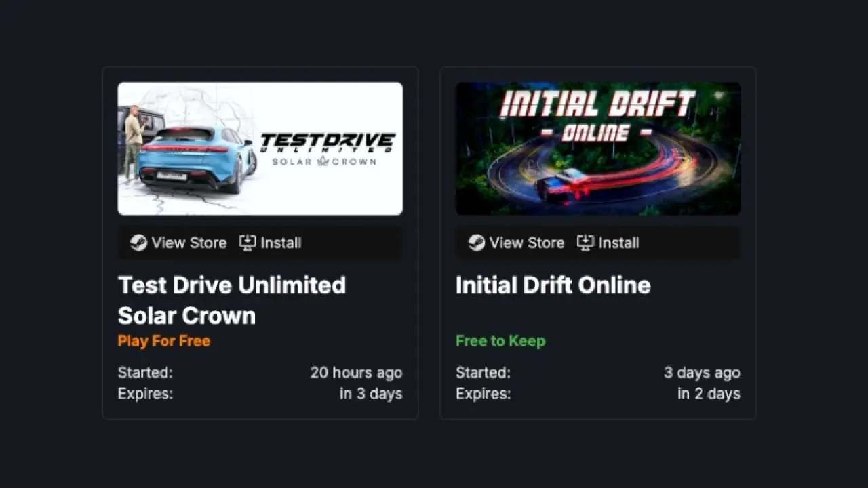The width and height of the screenshot is (868, 488).
Task: Click the '3 days ago' start time
Action: coord(701,372)
